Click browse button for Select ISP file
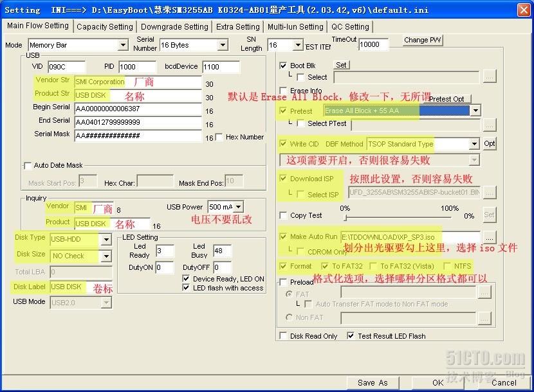This screenshot has width=534, height=392. 490,192
